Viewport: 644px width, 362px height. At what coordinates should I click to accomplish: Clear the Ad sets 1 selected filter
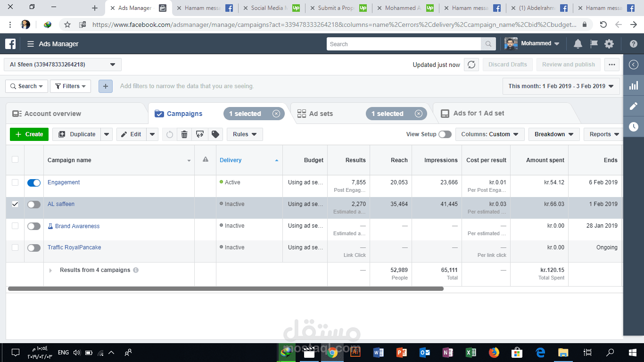[419, 114]
